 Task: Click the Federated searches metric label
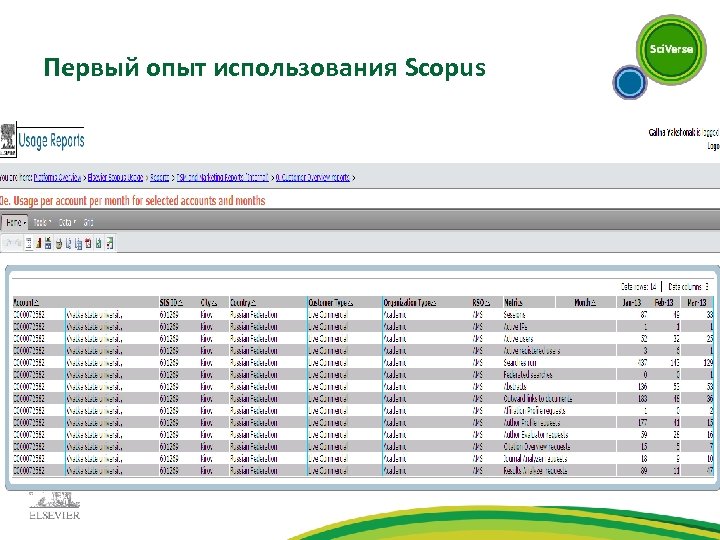point(528,375)
